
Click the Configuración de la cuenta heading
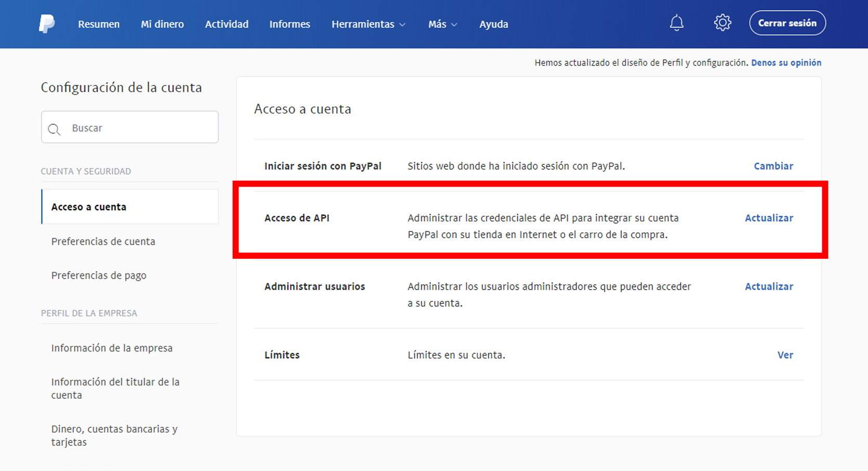pos(121,87)
